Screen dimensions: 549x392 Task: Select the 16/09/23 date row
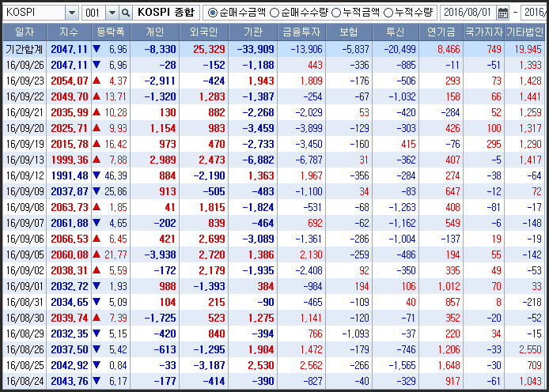click(274, 81)
